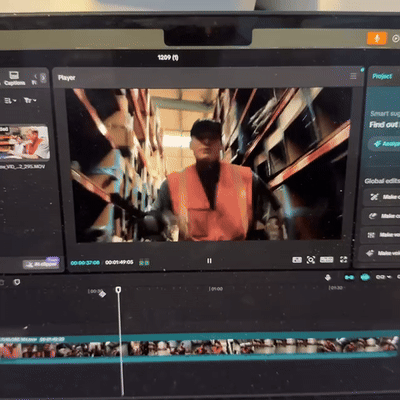Open the Player ratio/original size icon
Screen dimensions: 400x400
297,260
